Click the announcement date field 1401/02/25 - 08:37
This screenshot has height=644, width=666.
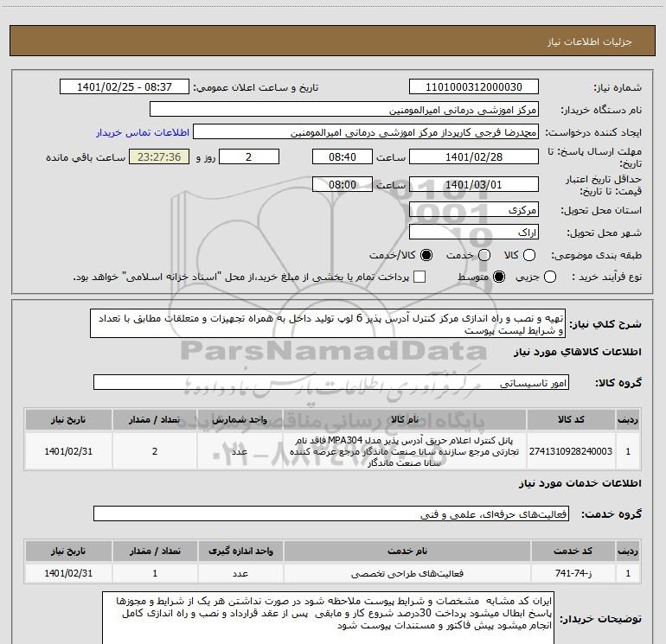(124, 87)
